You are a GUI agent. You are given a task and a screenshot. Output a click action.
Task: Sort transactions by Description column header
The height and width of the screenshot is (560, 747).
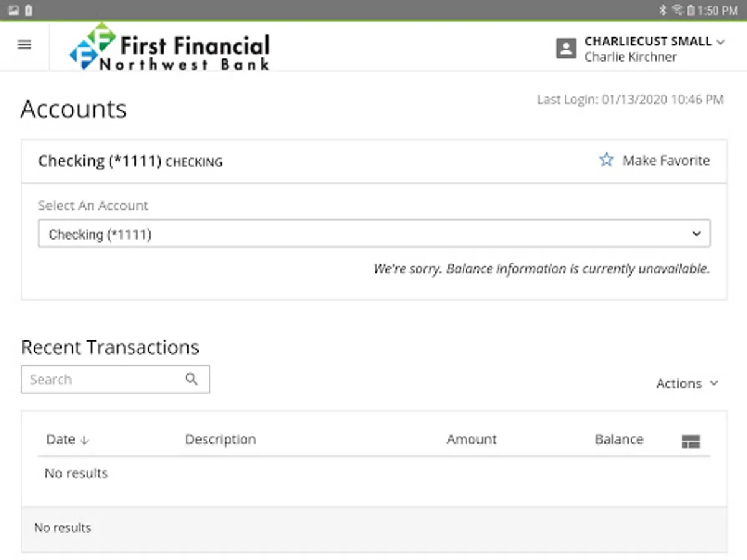220,439
